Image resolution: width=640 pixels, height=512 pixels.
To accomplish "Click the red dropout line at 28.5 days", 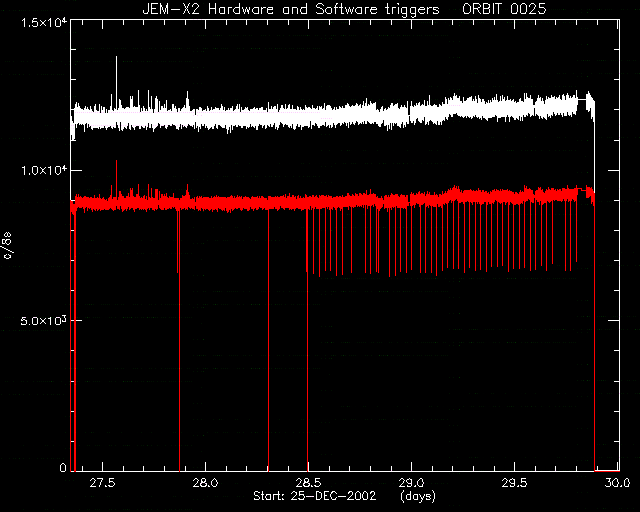I will [307, 339].
